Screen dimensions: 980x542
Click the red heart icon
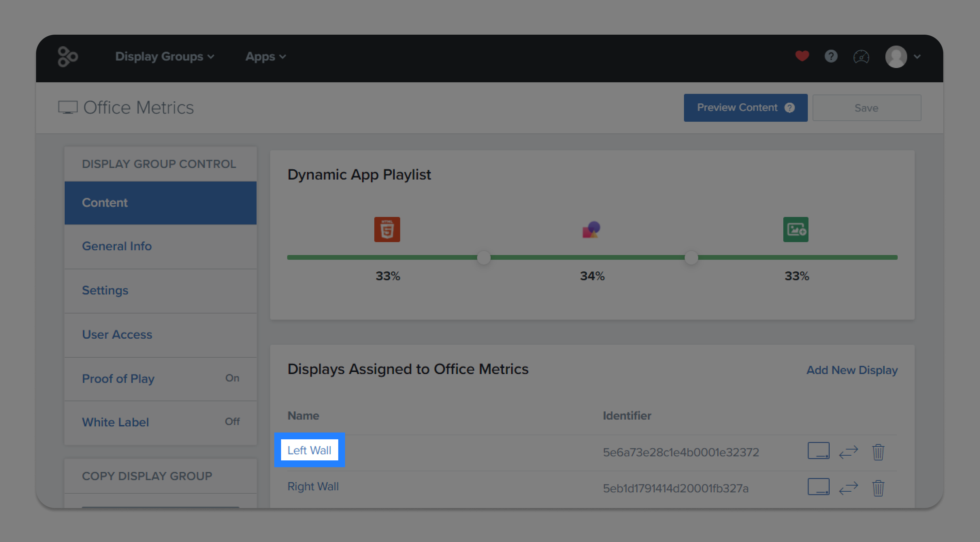802,56
